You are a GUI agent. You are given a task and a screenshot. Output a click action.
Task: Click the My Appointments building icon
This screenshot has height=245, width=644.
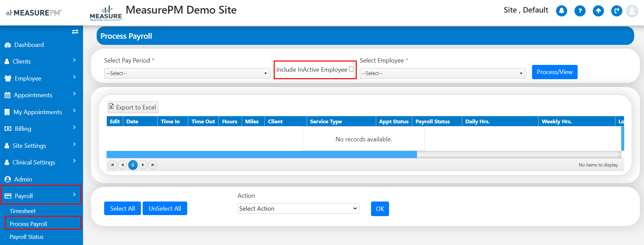tap(7, 112)
